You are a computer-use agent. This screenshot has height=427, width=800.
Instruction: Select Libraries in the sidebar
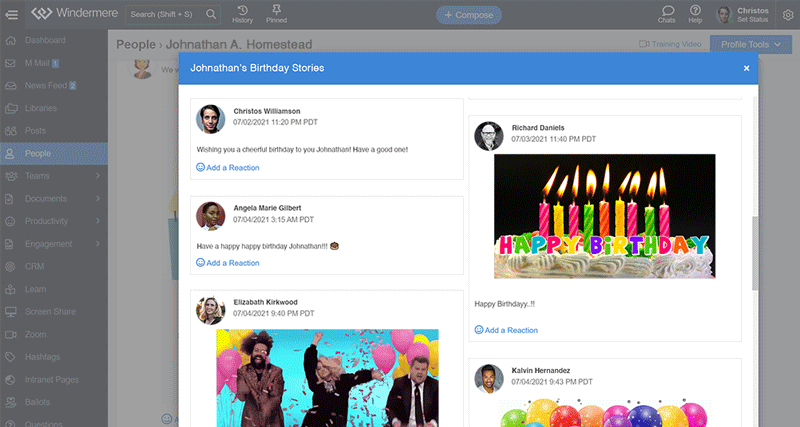point(41,108)
